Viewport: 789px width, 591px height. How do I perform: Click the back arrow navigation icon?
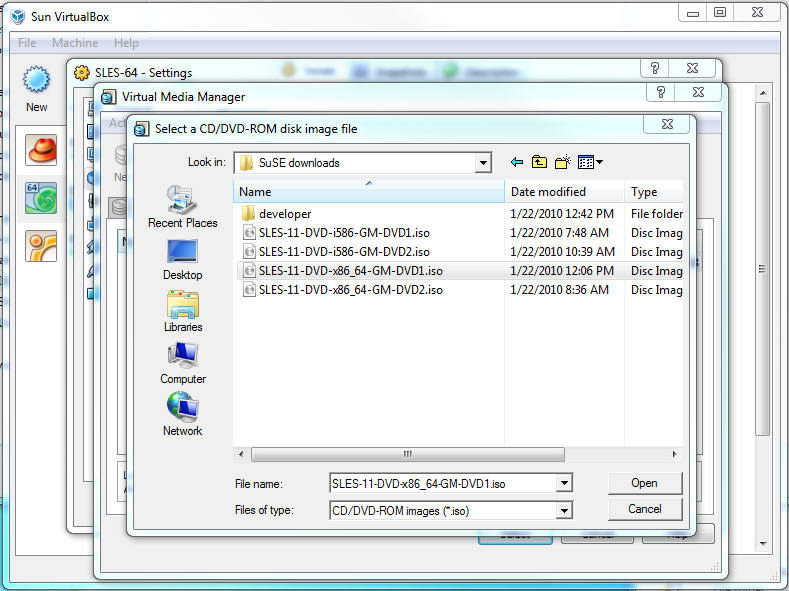click(x=516, y=162)
